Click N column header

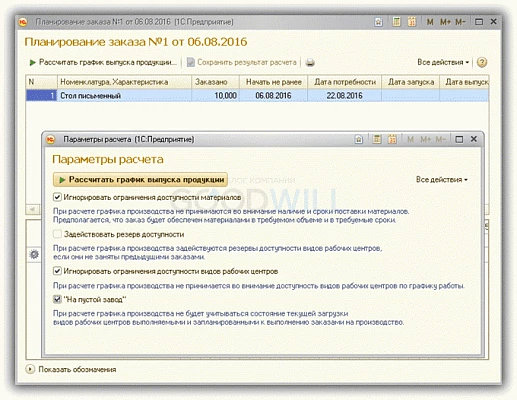coord(41,82)
